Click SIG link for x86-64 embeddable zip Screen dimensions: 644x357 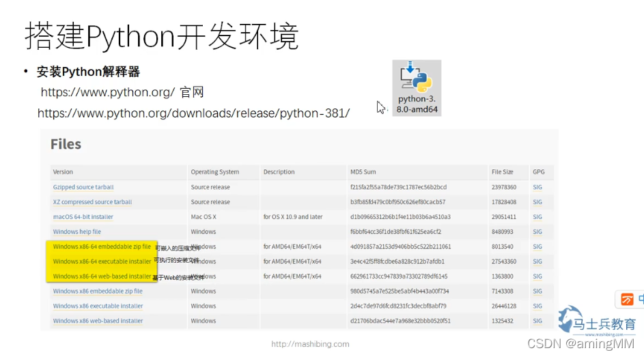coord(537,246)
